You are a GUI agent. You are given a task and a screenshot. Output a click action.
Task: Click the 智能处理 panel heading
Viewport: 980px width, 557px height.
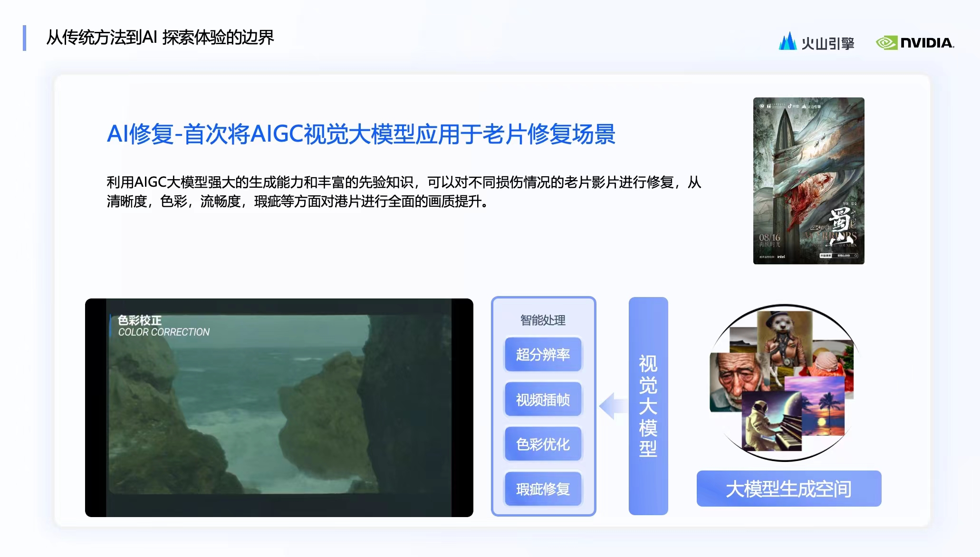543,320
